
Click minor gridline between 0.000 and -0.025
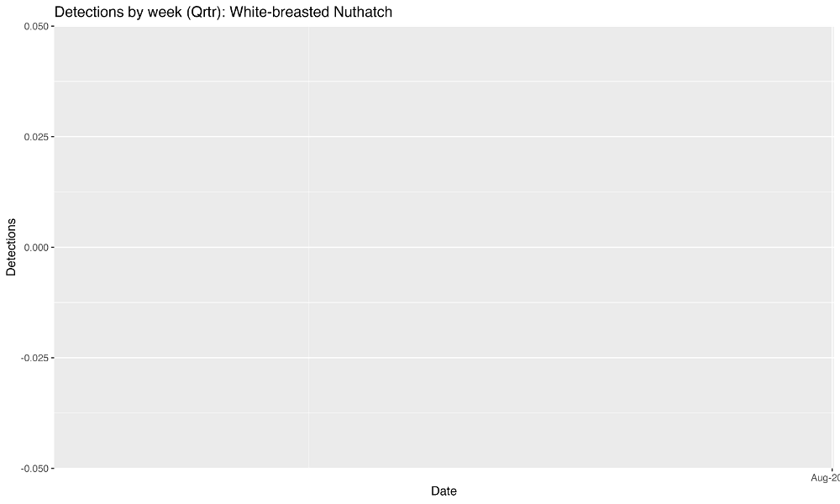click(444, 302)
